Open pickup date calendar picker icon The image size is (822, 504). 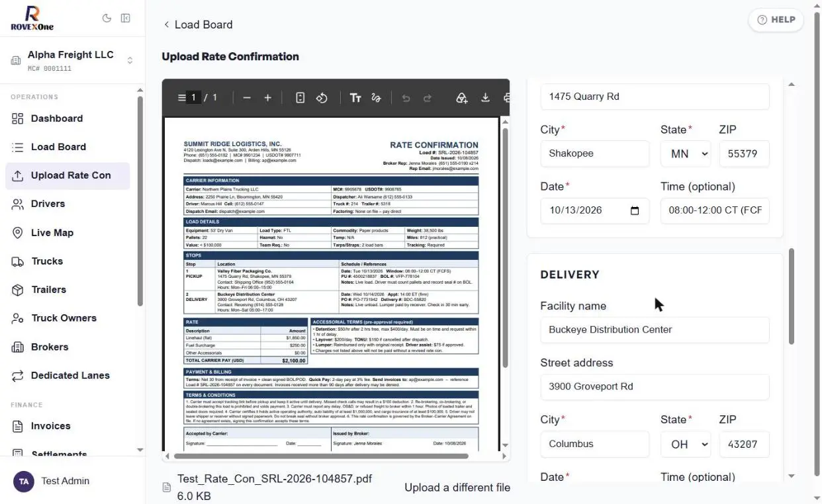(635, 210)
